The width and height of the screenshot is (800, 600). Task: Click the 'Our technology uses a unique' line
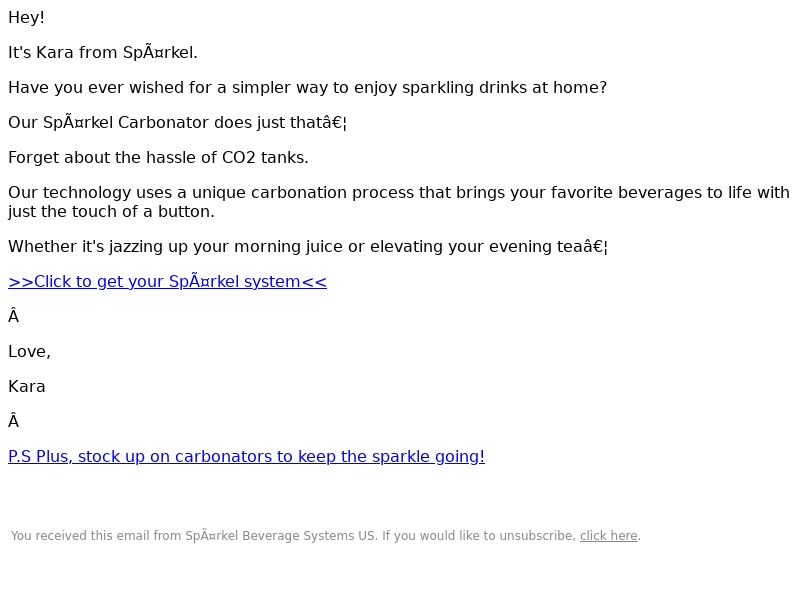[x=399, y=193]
